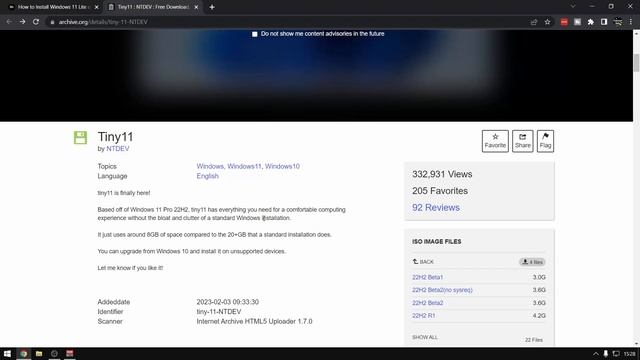640x360 pixels.
Task: Click the browser forward arrow
Action: [x=22, y=22]
